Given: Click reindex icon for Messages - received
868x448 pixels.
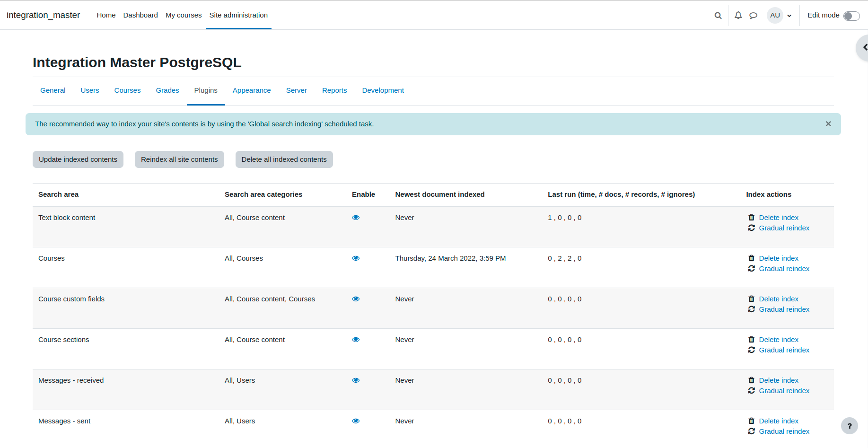Looking at the screenshot, I should tap(751, 391).
